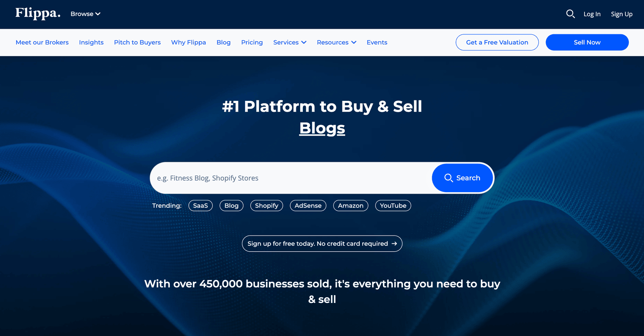Viewport: 644px width, 336px height.
Task: Click the Flippa logo
Action: tap(38, 13)
